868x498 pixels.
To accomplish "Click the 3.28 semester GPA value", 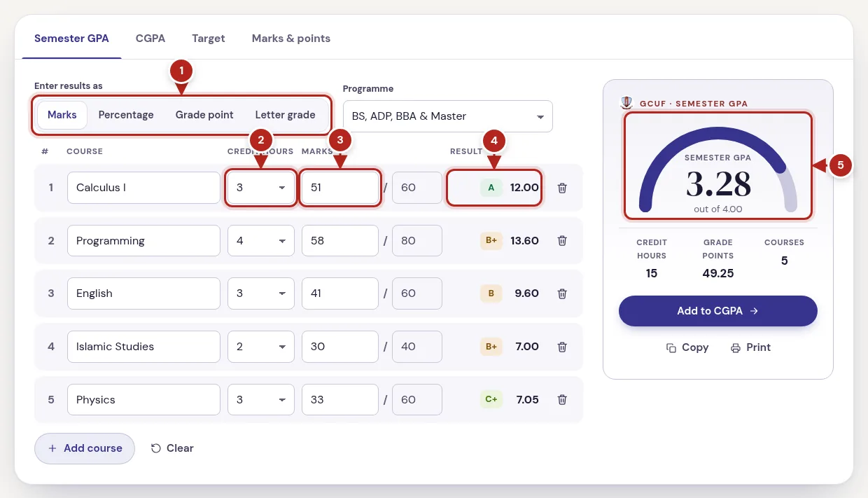I will click(718, 184).
